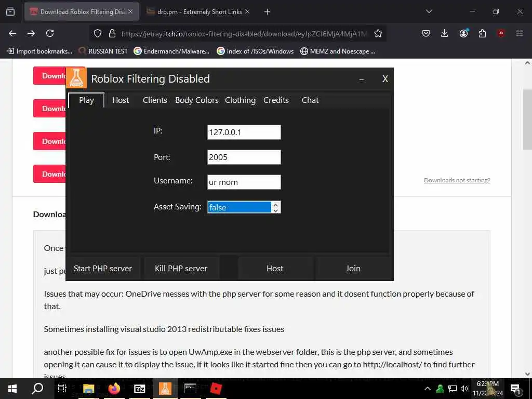The width and height of the screenshot is (532, 399).
Task: Open the Pocket save icon
Action: pos(426,33)
